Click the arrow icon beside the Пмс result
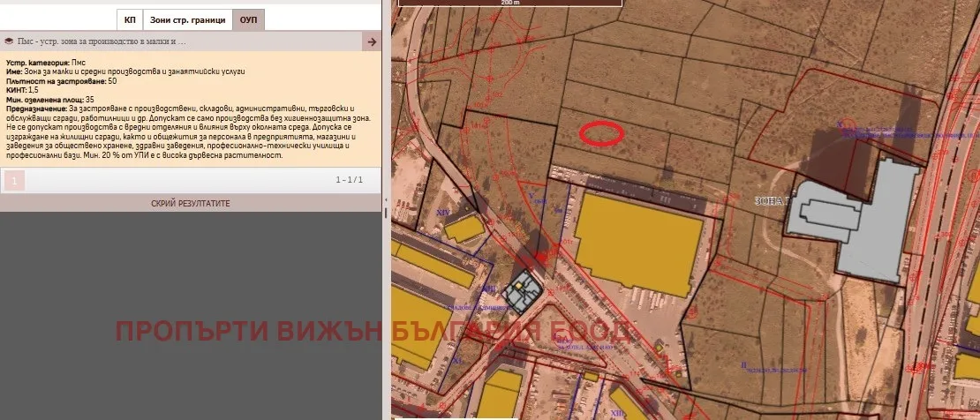Viewport: 980px width, 420px height. pyautogui.click(x=372, y=41)
